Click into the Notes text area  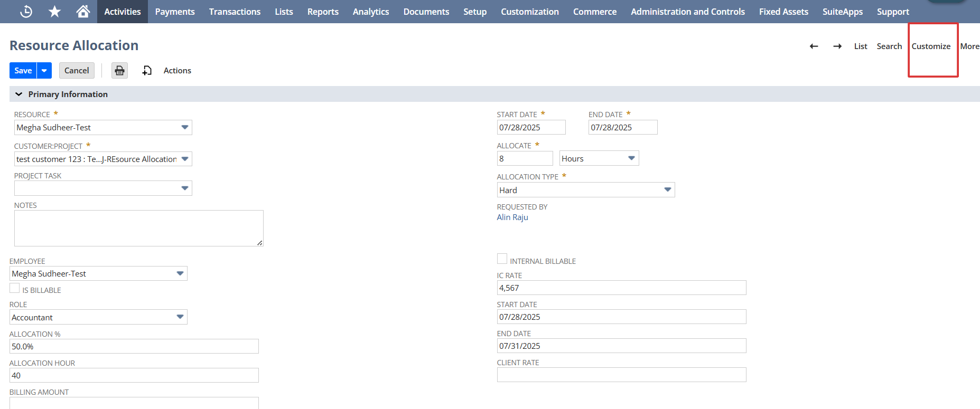[138, 228]
